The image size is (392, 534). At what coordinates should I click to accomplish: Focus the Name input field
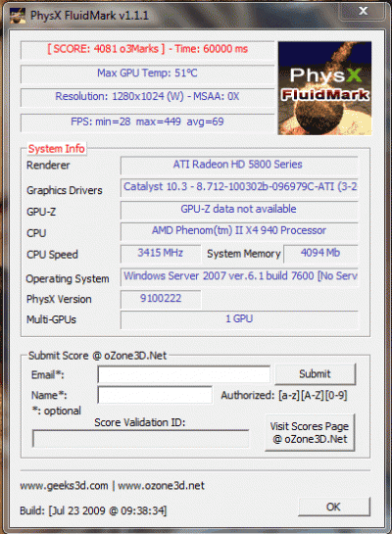[x=155, y=395]
